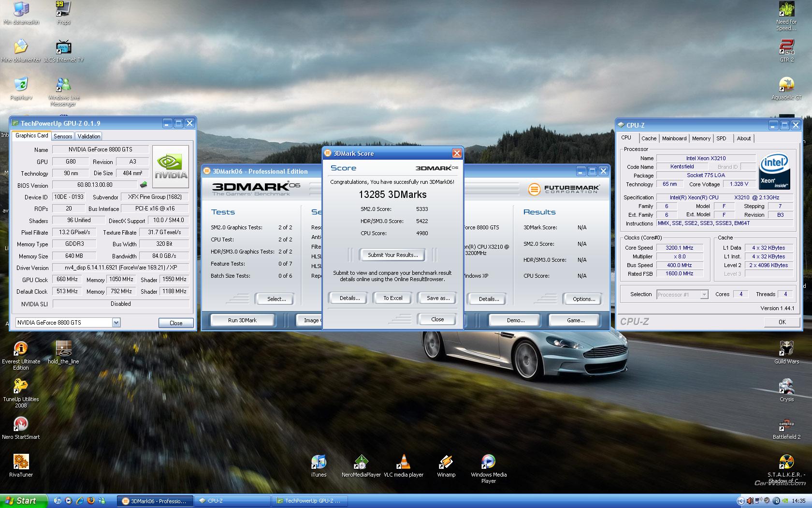The image size is (812, 508).
Task: Launch Crysis from the desktop
Action: coord(786,390)
